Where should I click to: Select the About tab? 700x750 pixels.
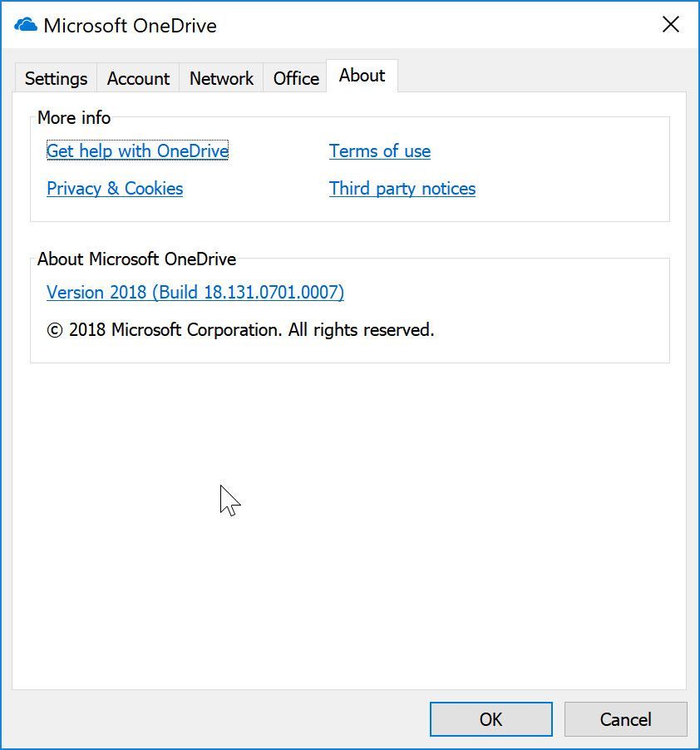[362, 76]
